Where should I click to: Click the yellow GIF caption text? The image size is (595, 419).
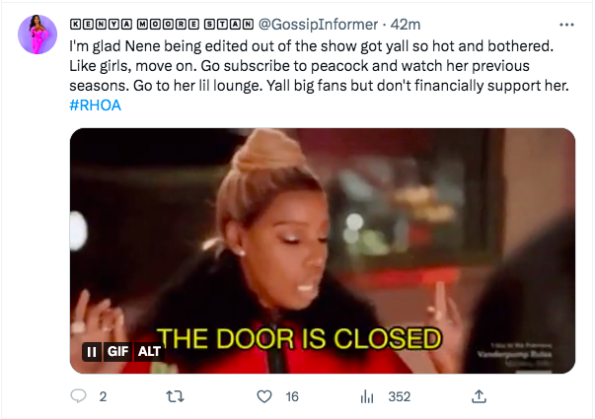(x=299, y=339)
